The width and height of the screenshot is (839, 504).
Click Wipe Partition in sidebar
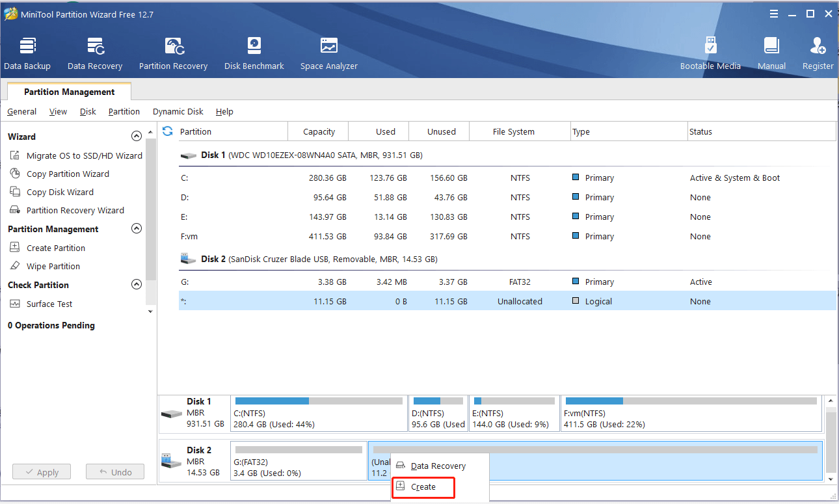(x=53, y=266)
